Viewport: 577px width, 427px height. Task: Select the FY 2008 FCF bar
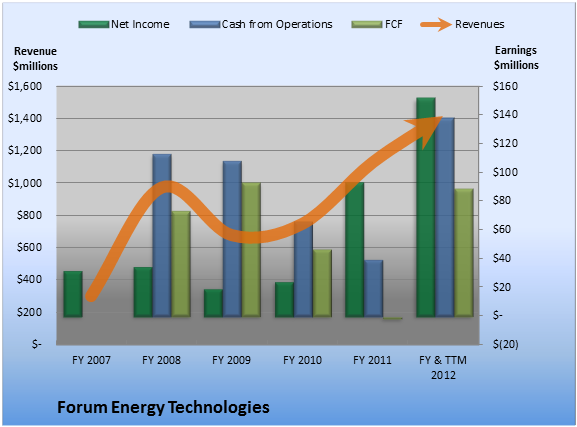[181, 264]
